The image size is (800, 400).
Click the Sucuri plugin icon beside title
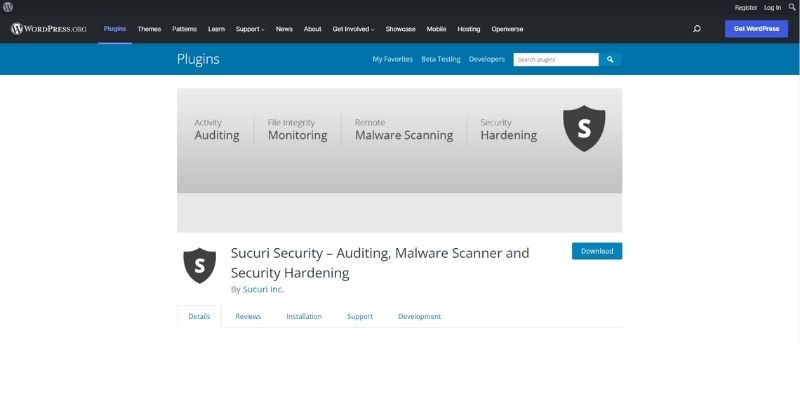199,265
